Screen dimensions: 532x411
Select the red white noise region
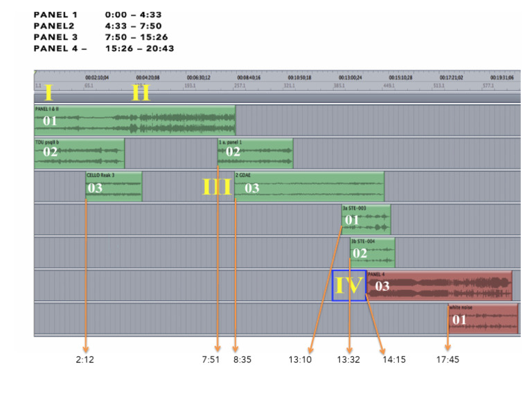click(483, 319)
